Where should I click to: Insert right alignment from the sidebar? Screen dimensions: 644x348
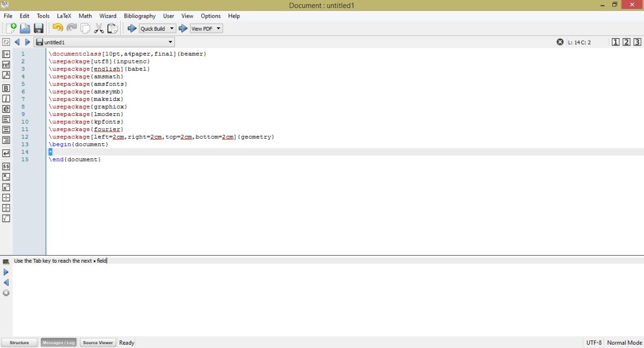6,140
